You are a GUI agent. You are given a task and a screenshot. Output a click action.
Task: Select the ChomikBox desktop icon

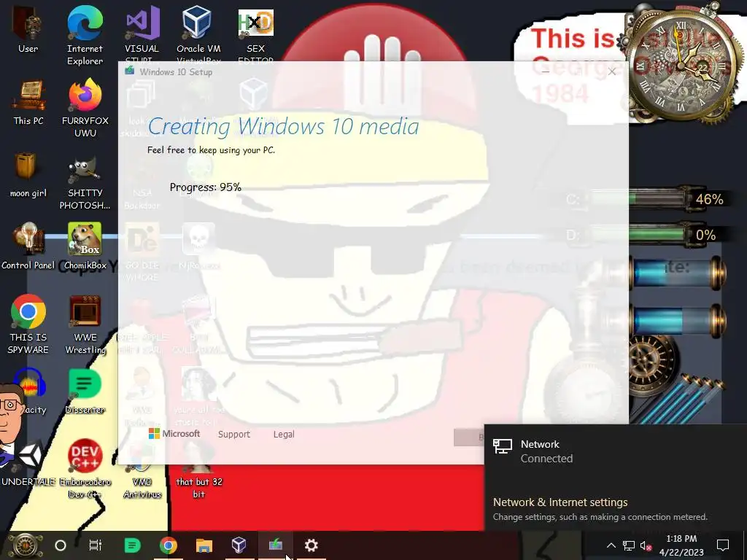(x=85, y=246)
